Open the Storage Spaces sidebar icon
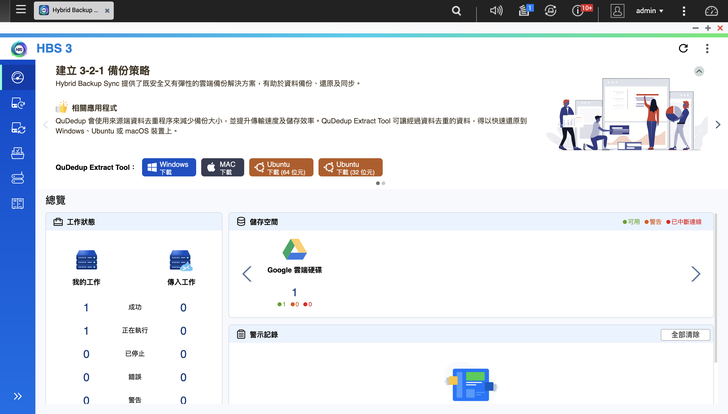Viewport: 728px width, 414px height. click(18, 178)
